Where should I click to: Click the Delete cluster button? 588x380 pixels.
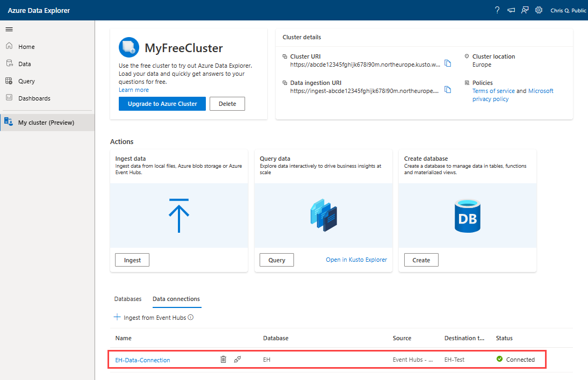(x=227, y=104)
